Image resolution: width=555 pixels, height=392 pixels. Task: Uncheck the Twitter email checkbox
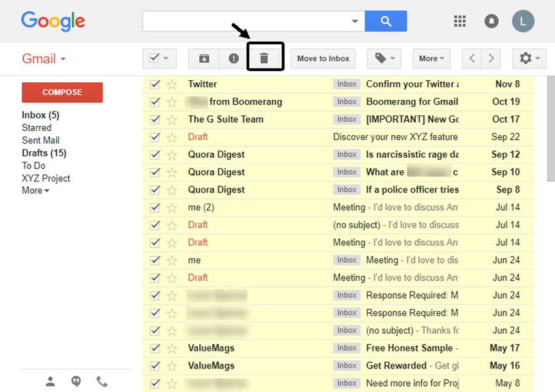(155, 83)
